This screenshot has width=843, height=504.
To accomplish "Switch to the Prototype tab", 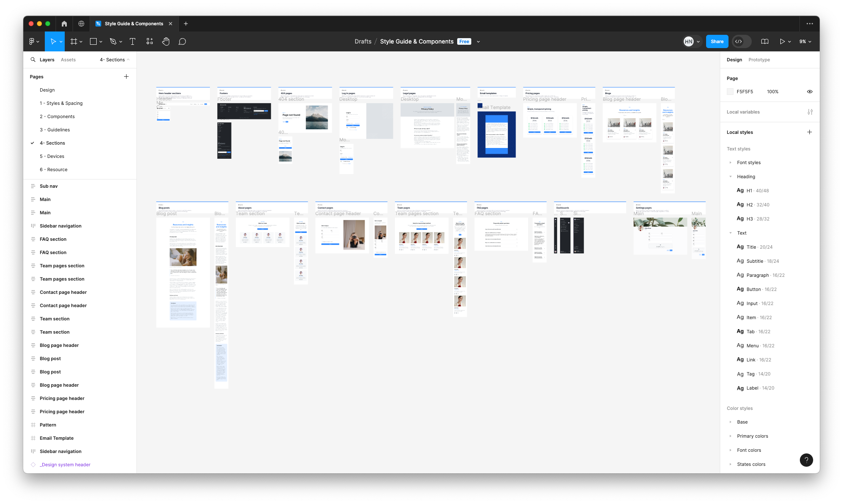I will [x=759, y=60].
